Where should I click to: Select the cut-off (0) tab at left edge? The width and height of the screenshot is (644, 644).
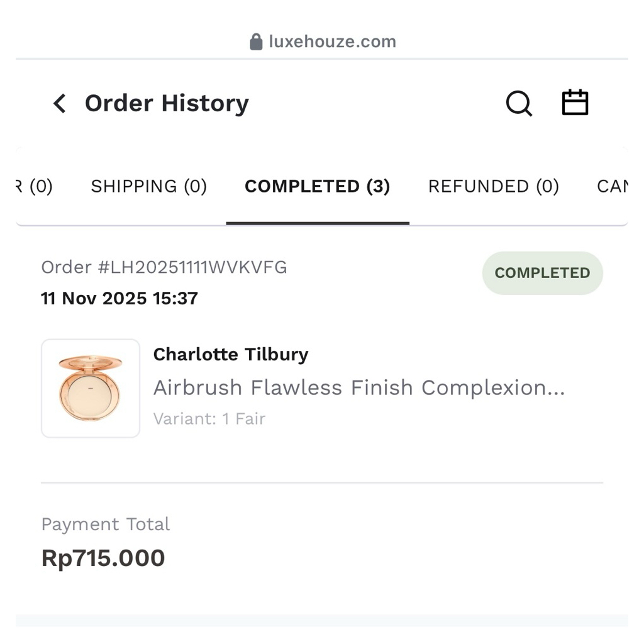[35, 186]
